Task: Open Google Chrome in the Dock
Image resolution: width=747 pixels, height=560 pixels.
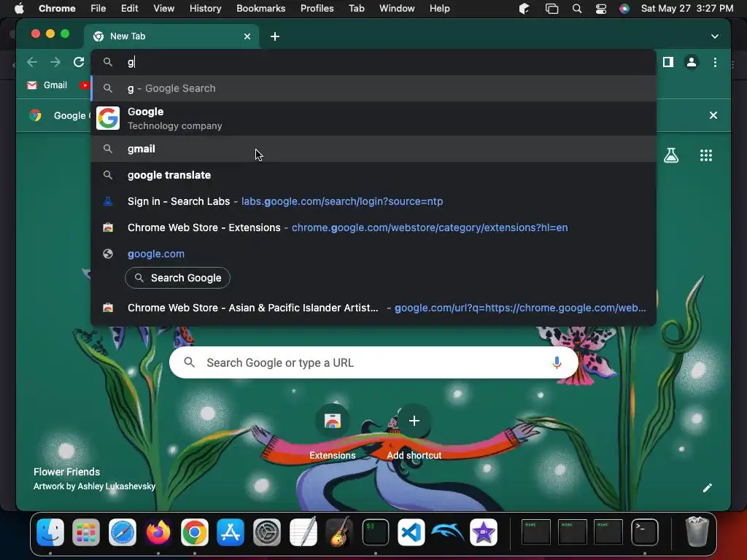Action: 194,532
